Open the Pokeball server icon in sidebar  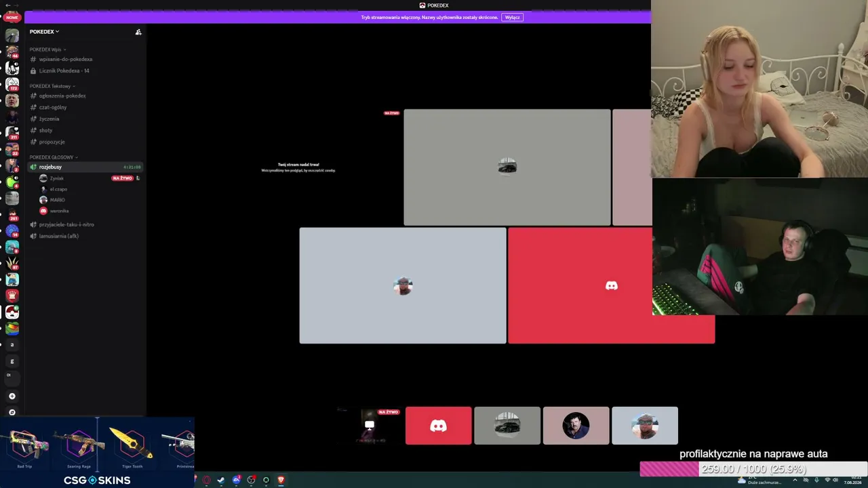pos(12,312)
